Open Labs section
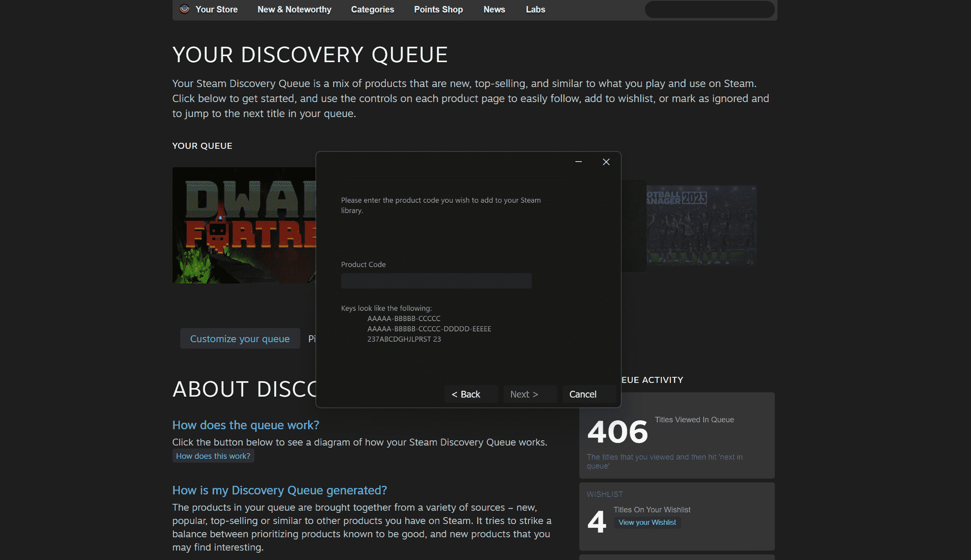971x560 pixels. click(536, 9)
